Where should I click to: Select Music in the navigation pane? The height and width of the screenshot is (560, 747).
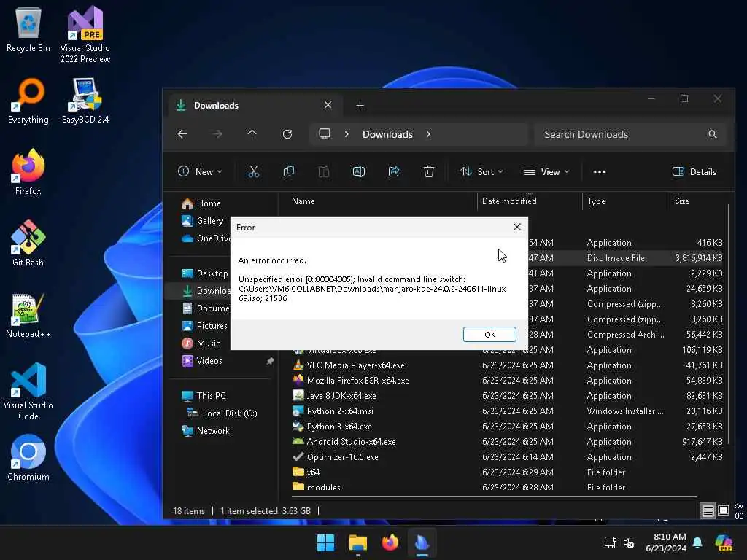[201, 343]
